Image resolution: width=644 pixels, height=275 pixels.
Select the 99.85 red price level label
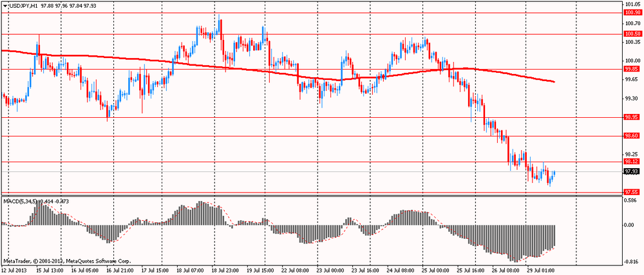631,68
